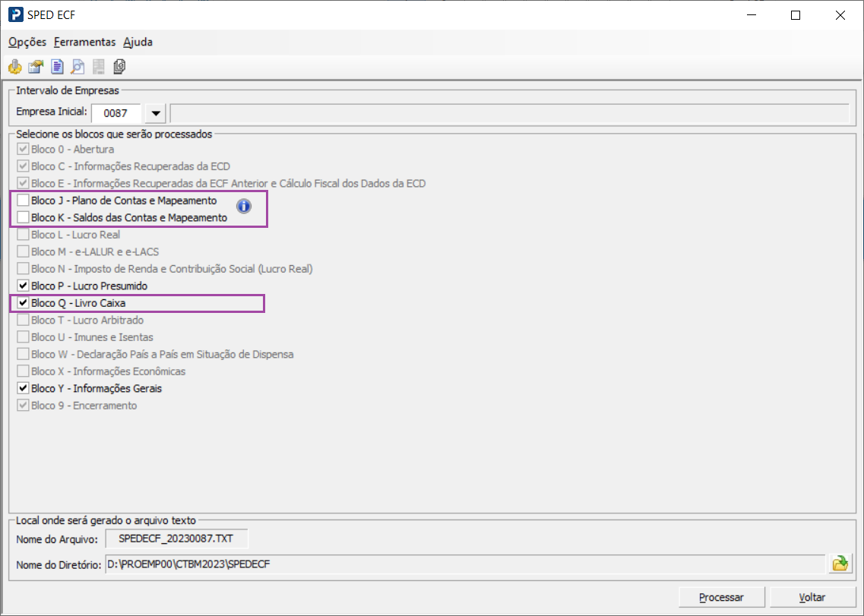864x616 pixels.
Task: Click the magnifier-over-page preview icon
Action: (x=78, y=67)
